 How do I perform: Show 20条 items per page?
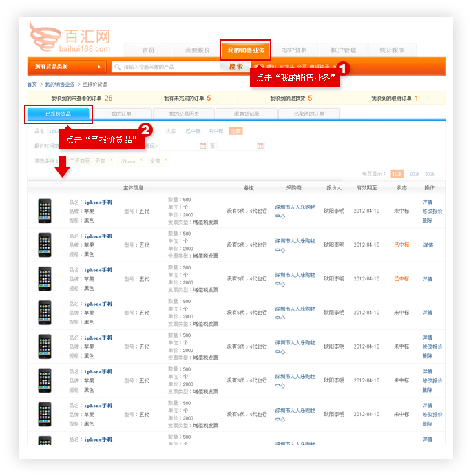(x=415, y=174)
